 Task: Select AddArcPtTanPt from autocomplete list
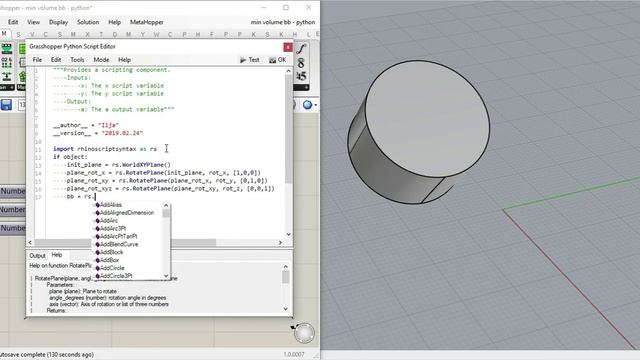pos(119,236)
